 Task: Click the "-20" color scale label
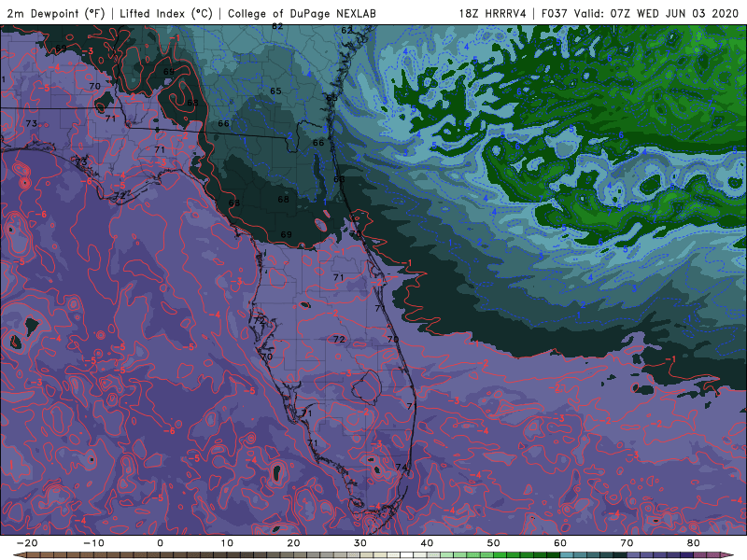coord(27,543)
